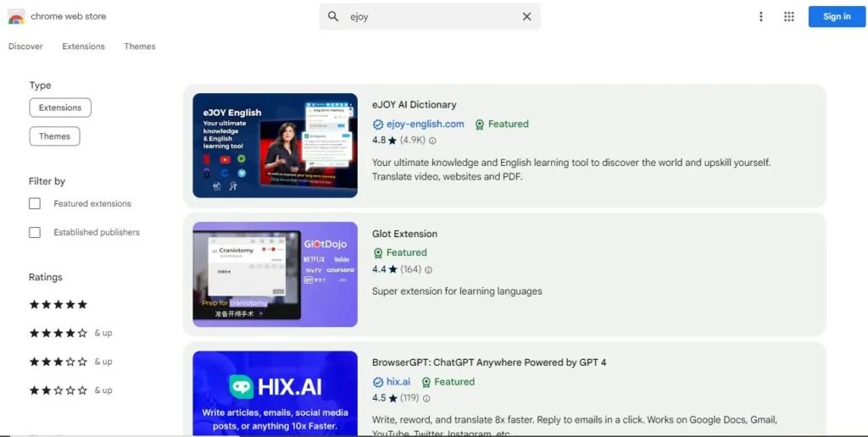Open the three-dot more options menu
868x437 pixels.
pos(761,17)
